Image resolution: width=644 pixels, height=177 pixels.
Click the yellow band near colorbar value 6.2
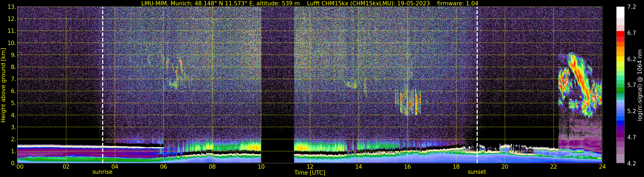tap(620, 59)
